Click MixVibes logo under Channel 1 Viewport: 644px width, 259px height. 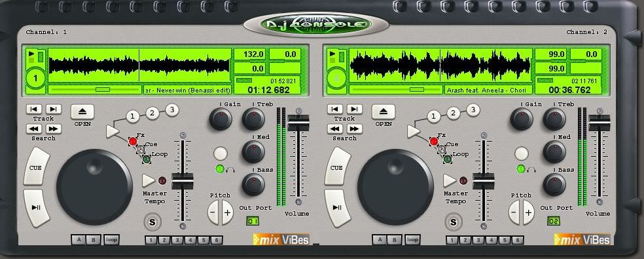[x=281, y=239]
